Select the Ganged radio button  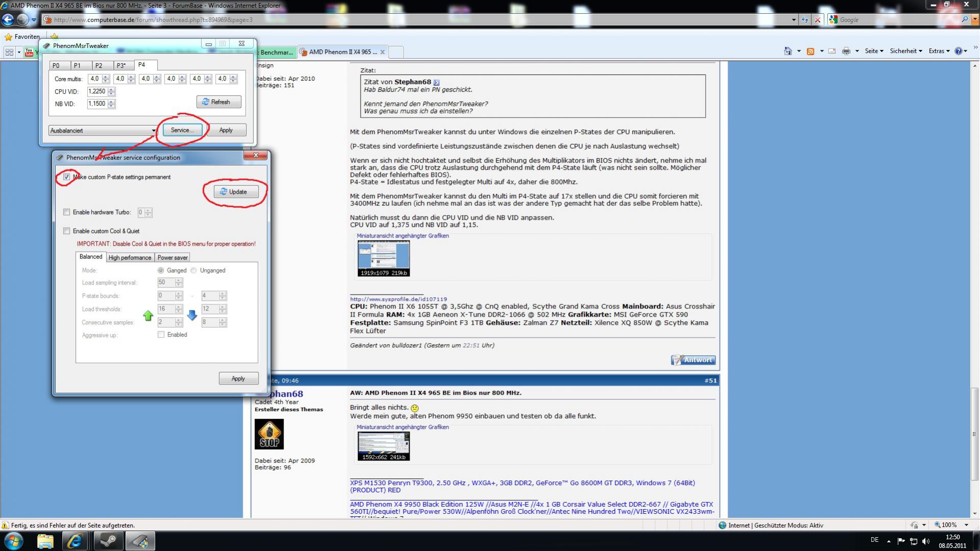[161, 270]
